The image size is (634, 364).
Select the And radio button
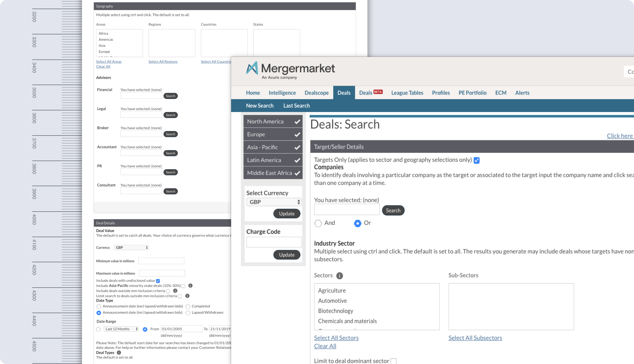(318, 223)
